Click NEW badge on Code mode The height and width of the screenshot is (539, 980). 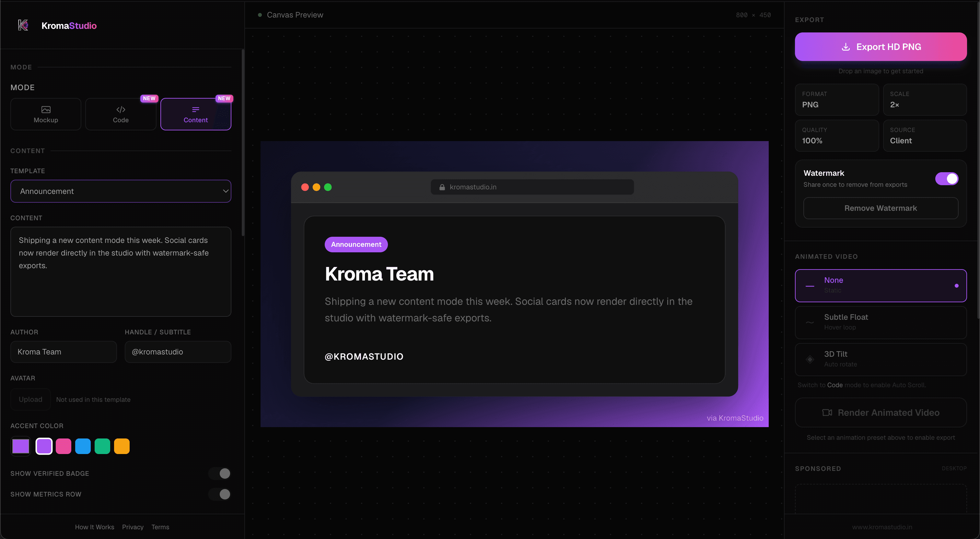[149, 98]
